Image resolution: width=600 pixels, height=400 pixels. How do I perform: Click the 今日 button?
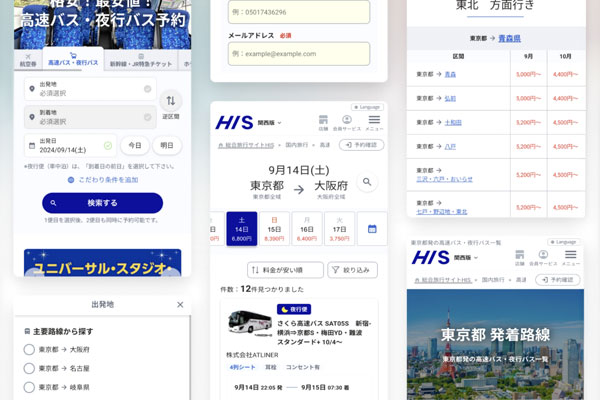(x=135, y=145)
